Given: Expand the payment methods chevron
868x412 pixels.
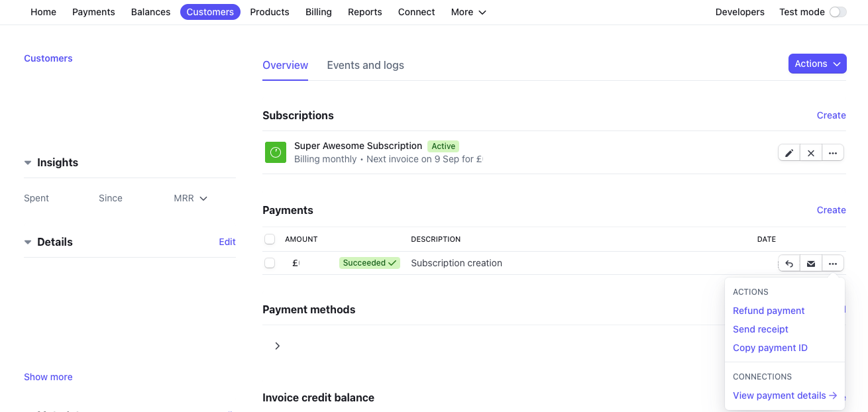Looking at the screenshot, I should 278,346.
